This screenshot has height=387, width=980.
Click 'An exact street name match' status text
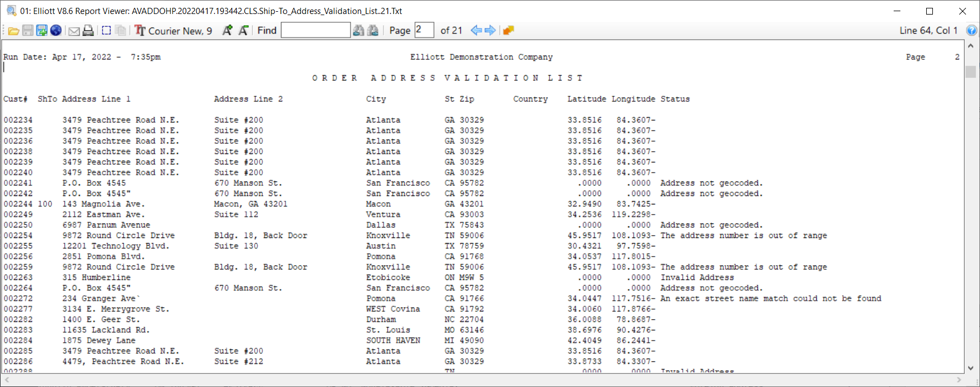click(771, 299)
